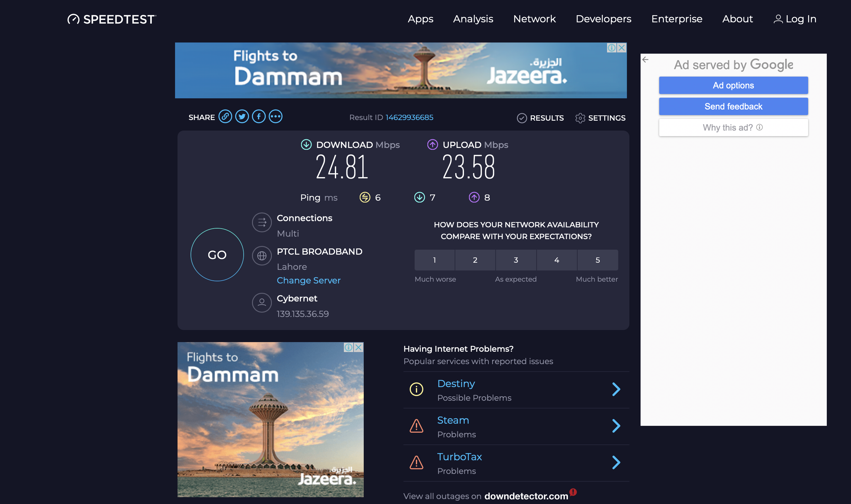Open the Steam service link
Image resolution: width=851 pixels, height=504 pixels.
(453, 420)
